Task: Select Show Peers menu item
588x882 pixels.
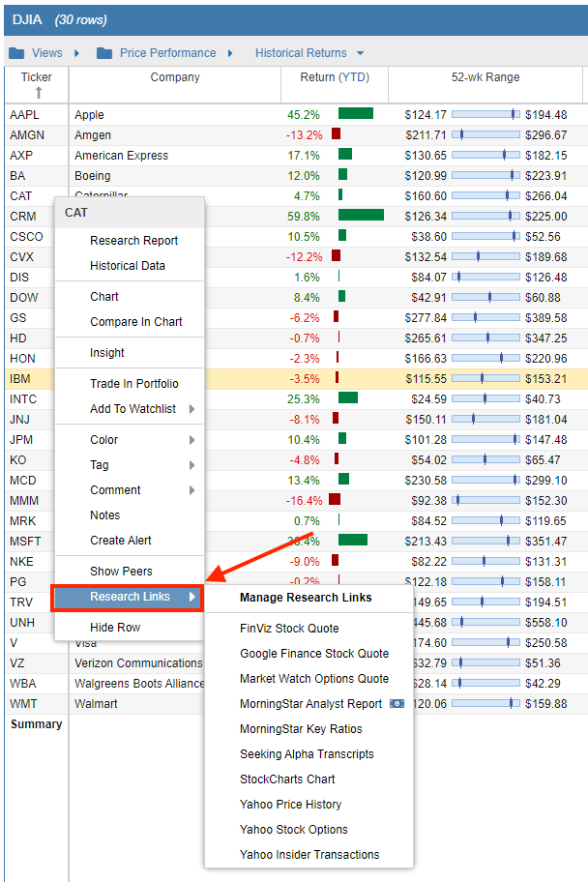Action: [121, 572]
